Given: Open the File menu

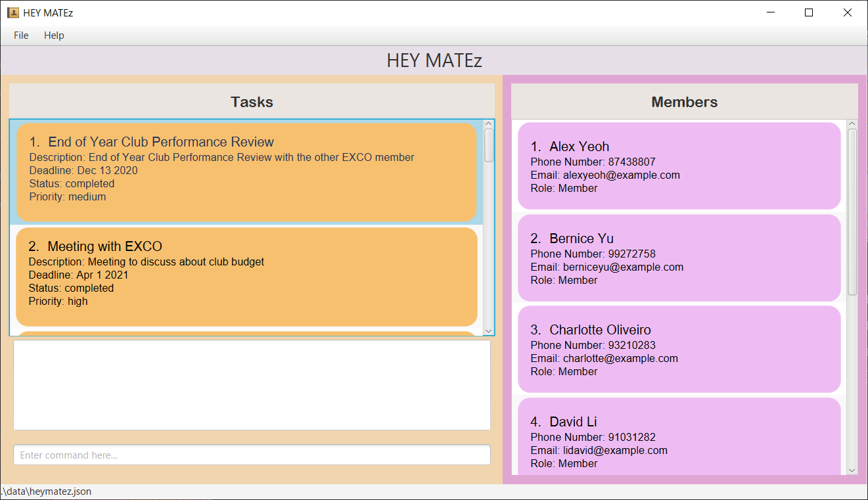Looking at the screenshot, I should tap(21, 35).
